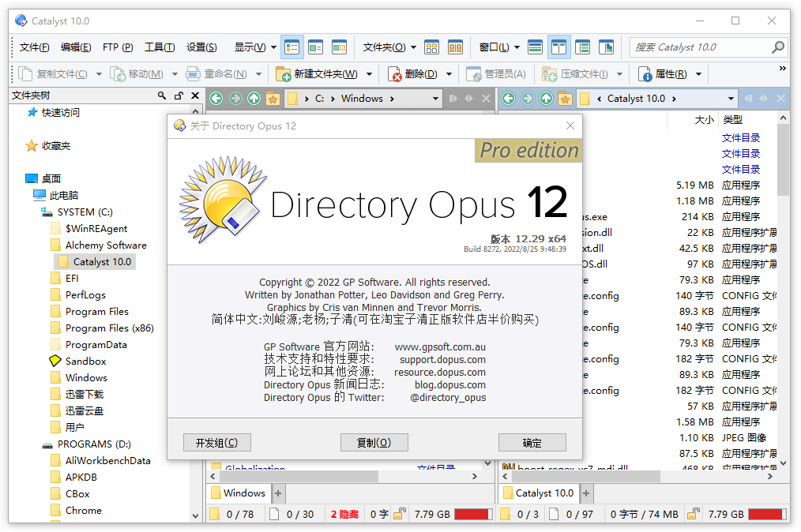Click 复制(O) button in About dialog
This screenshot has width=801, height=532.
coord(374,443)
